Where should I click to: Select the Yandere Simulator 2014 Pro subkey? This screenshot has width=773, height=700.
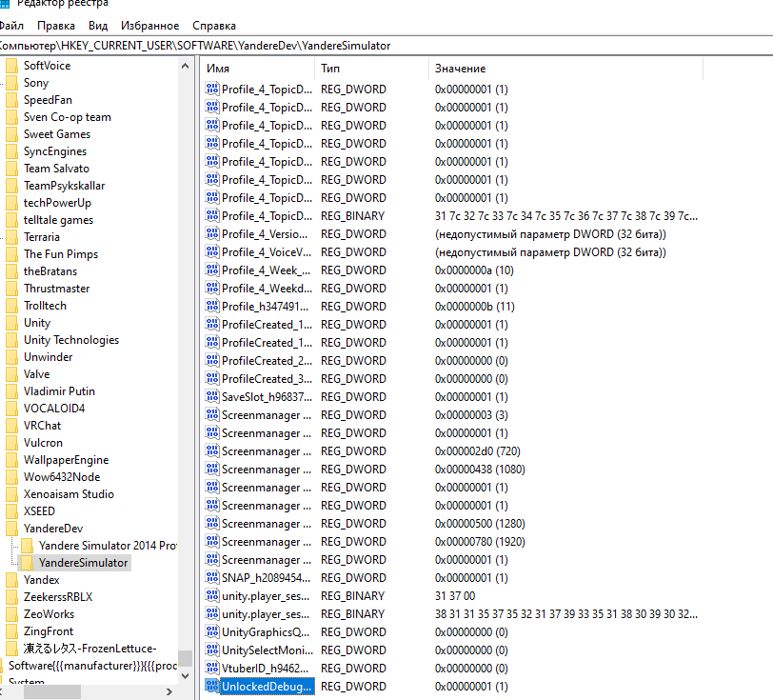pyautogui.click(x=108, y=546)
